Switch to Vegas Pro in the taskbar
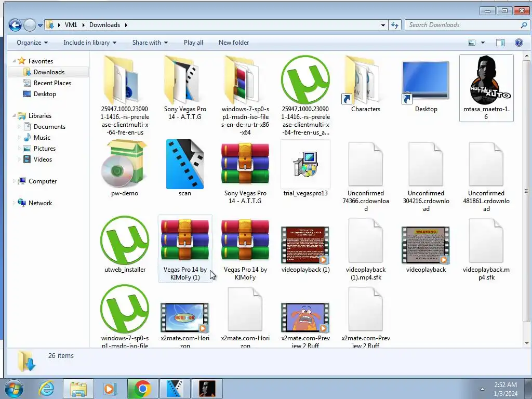 (x=175, y=389)
